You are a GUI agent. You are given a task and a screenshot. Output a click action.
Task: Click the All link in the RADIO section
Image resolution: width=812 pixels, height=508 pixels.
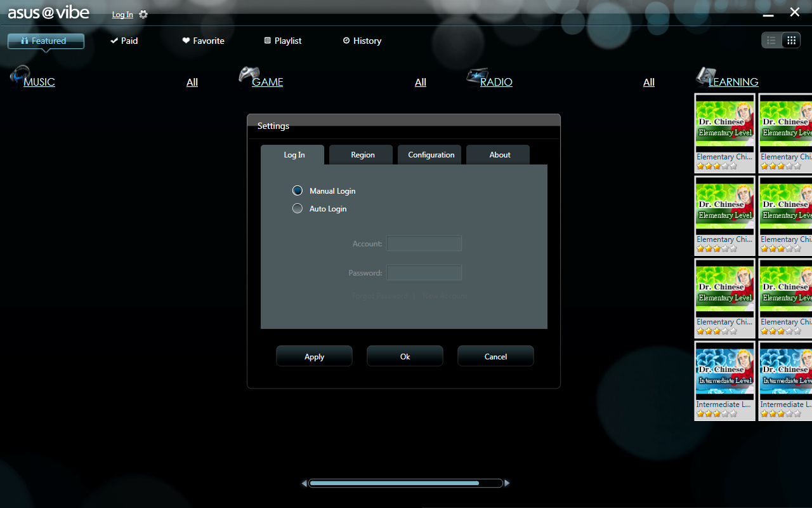(649, 82)
